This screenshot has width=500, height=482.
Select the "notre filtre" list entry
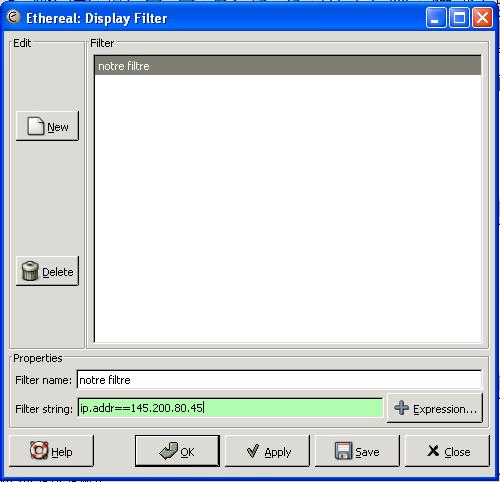tap(288, 66)
